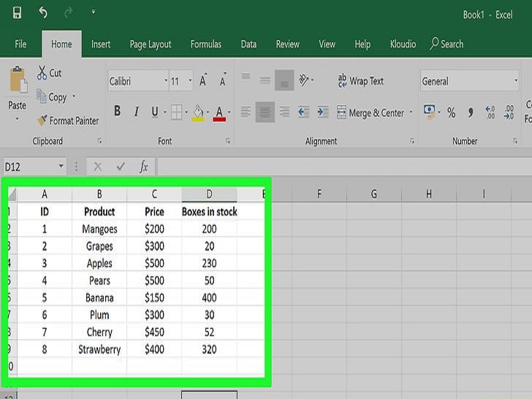Apply Accounting Number Format
Viewport: 532px width, 399px height.
(429, 112)
